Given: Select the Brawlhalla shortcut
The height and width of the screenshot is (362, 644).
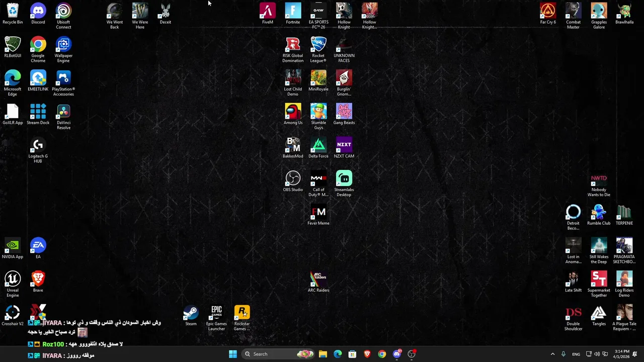Looking at the screenshot, I should pyautogui.click(x=624, y=14).
